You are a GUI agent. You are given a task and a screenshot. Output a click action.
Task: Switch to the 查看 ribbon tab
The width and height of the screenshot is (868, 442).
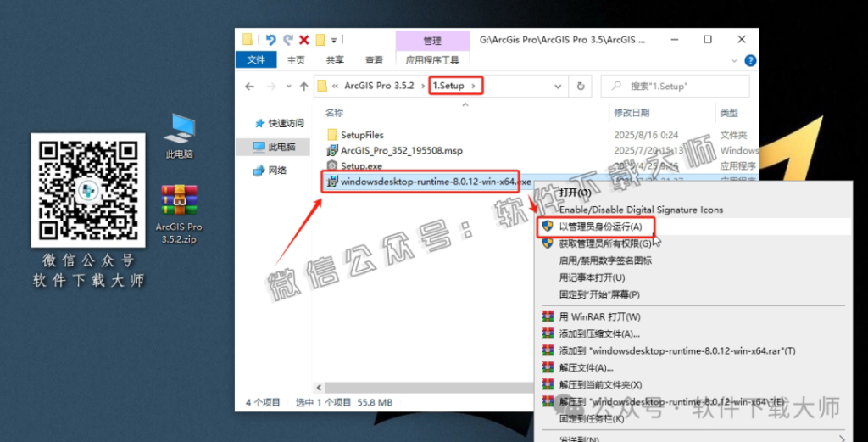[x=374, y=60]
